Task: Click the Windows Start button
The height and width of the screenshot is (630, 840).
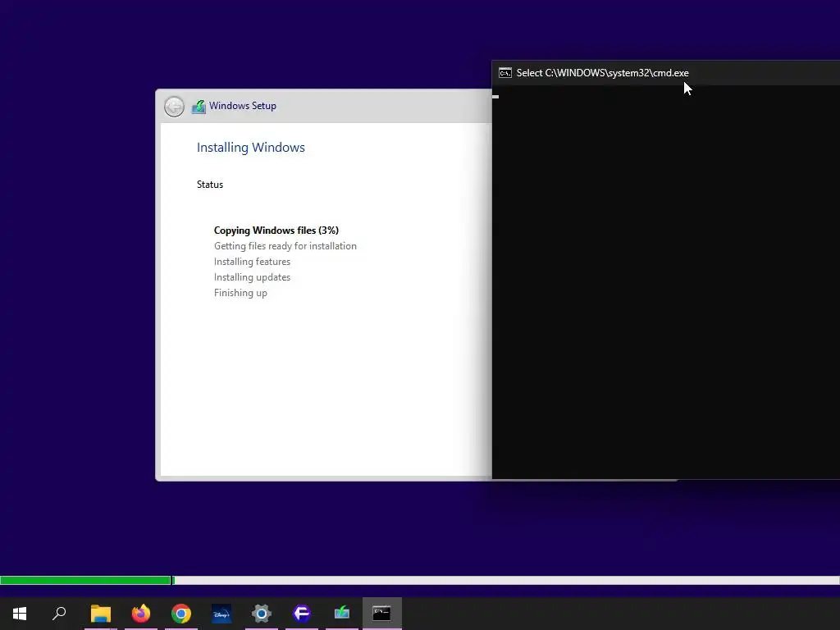Action: [20, 614]
